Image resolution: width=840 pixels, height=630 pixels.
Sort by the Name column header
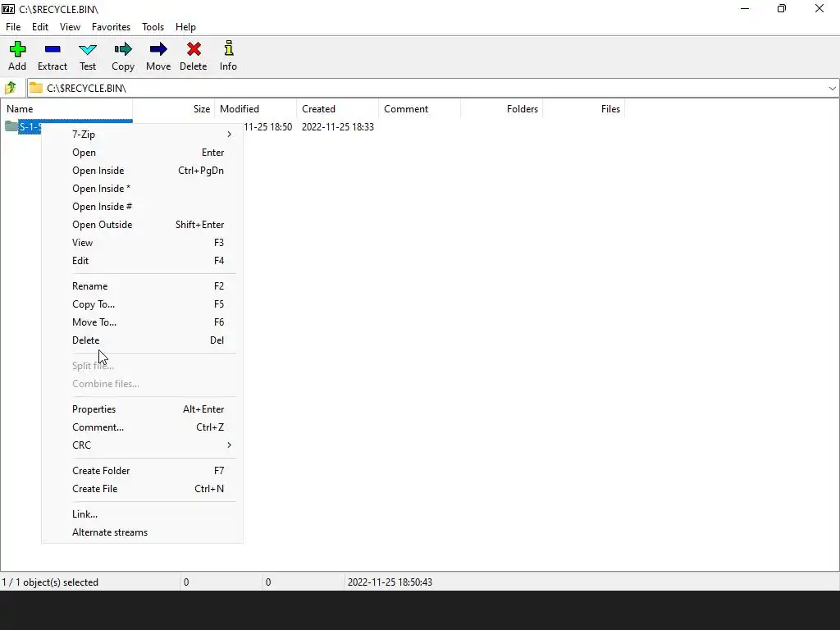click(x=66, y=109)
